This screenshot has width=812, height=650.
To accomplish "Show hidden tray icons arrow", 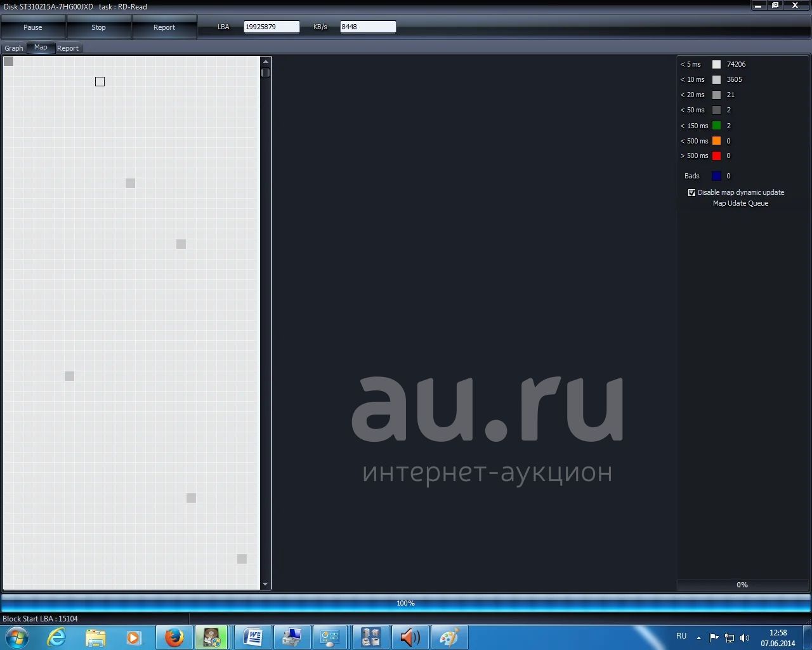I will (698, 638).
